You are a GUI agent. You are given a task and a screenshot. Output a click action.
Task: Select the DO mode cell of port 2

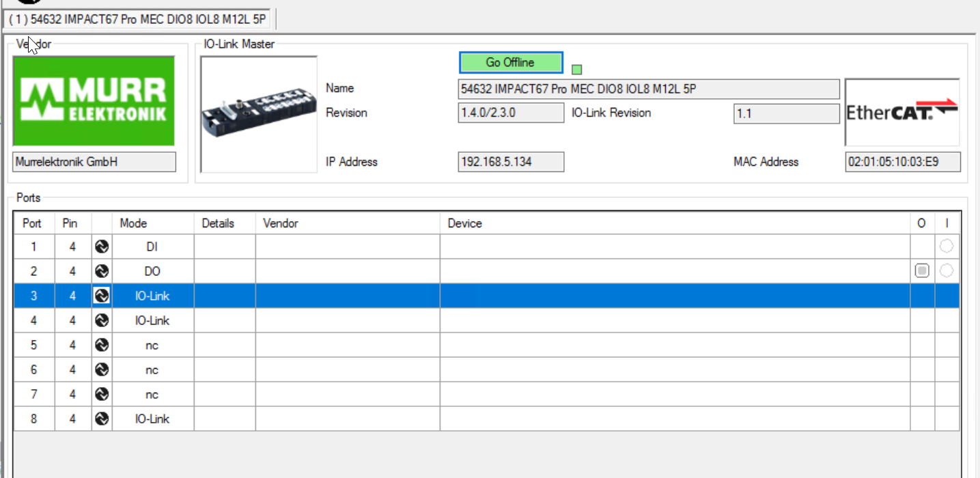pyautogui.click(x=153, y=271)
